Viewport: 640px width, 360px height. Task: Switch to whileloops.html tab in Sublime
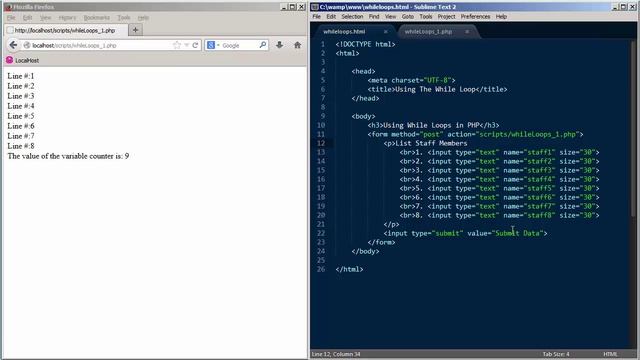344,31
